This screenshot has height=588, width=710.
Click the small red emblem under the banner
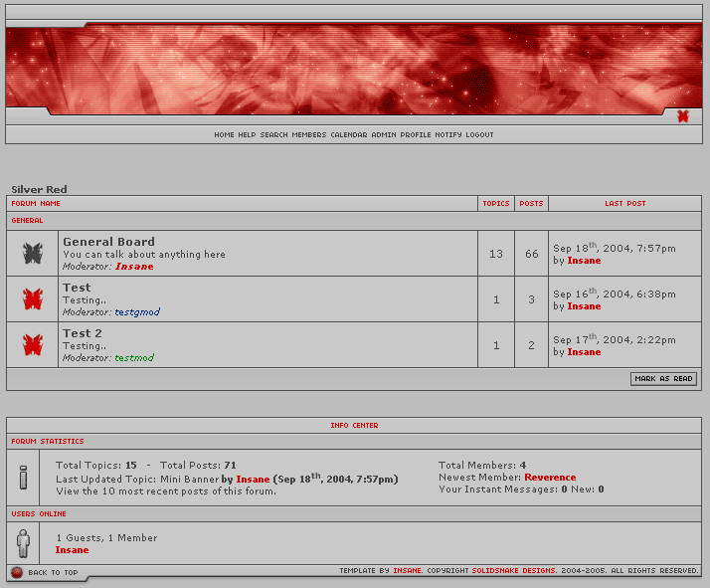pos(683,116)
